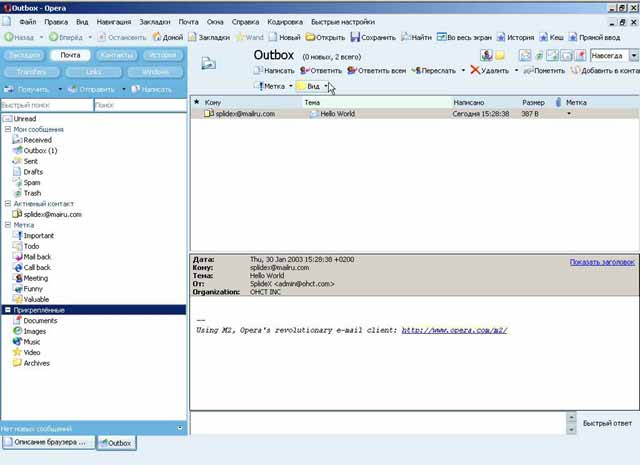Image resolution: width=640 pixels, height=465 pixels.
Task: Open the dropdown arrow next to Получить
Action: click(60, 89)
